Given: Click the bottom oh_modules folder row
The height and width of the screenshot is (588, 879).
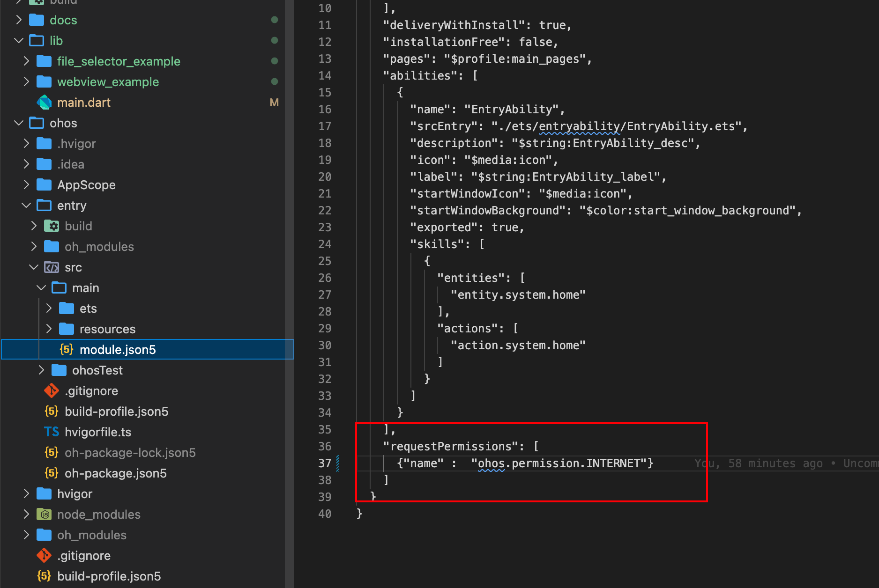Looking at the screenshot, I should coord(143,535).
